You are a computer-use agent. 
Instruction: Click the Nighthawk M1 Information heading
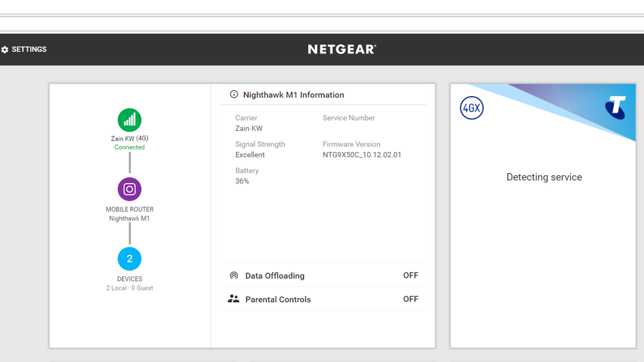tap(293, 95)
